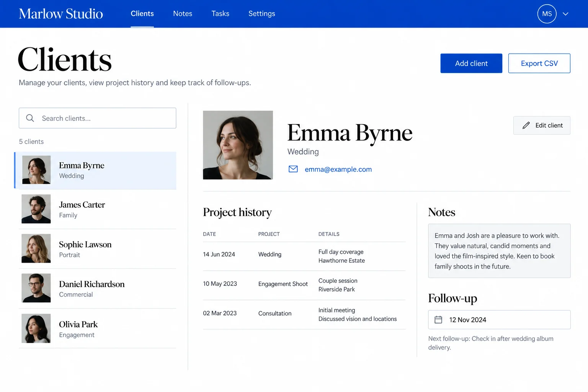Click the PROJECT column header
588x392 pixels.
[x=269, y=234]
